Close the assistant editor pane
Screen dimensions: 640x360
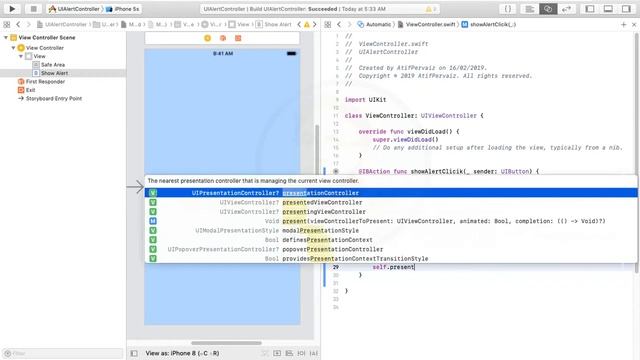(x=634, y=24)
